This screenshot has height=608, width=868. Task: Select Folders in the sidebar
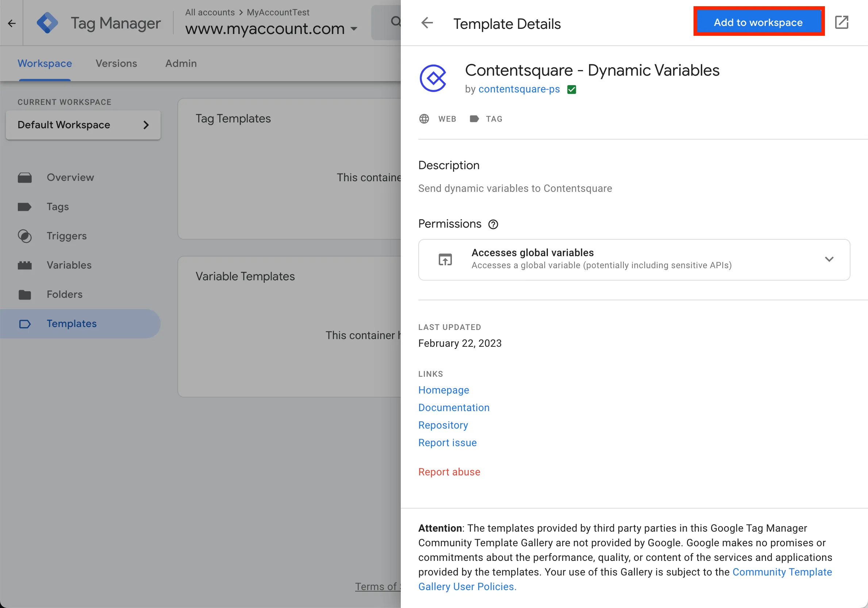[x=64, y=294]
